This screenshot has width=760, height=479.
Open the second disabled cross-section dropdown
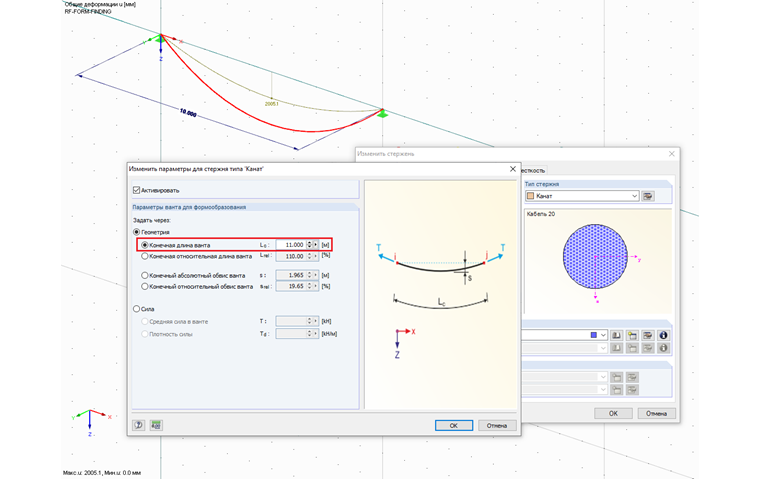[603, 348]
